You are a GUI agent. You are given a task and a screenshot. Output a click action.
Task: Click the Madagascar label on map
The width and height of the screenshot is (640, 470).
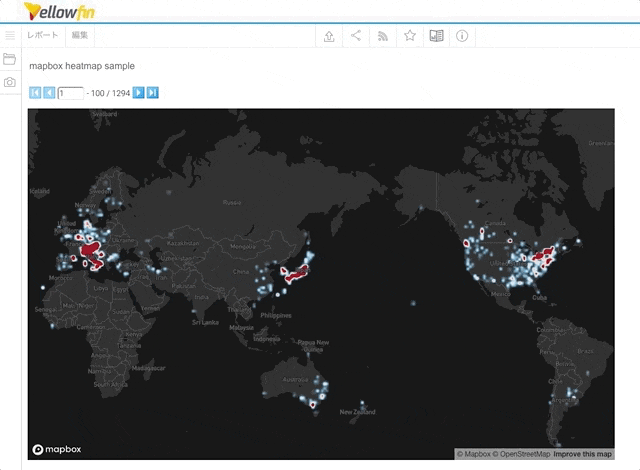tap(149, 368)
